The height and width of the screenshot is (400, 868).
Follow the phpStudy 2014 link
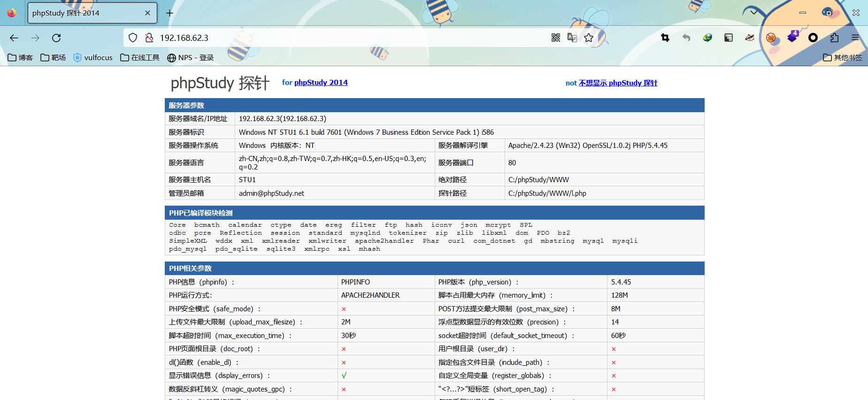click(x=321, y=83)
